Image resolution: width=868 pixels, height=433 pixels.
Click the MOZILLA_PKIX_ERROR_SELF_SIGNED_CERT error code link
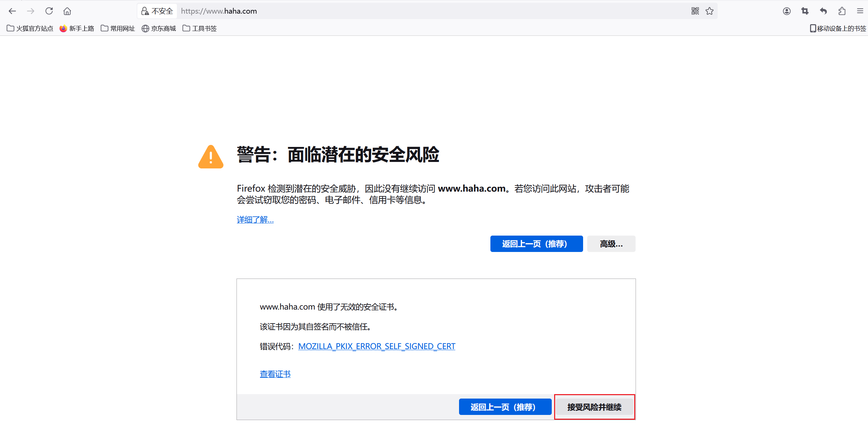click(377, 346)
